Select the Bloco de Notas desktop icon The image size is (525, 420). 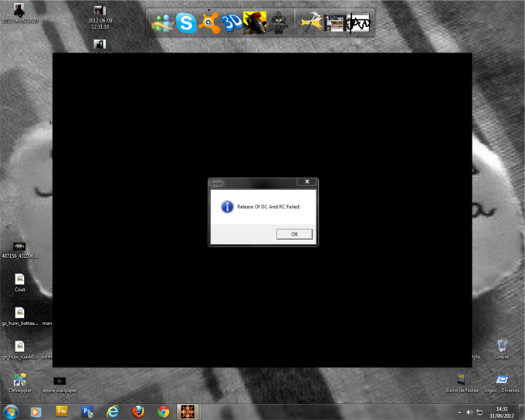tap(461, 381)
